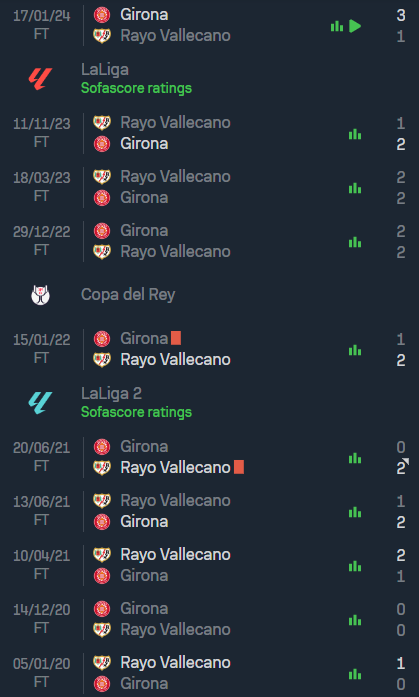Open the Copa del Rey competition title
The height and width of the screenshot is (697, 419).
(x=128, y=294)
